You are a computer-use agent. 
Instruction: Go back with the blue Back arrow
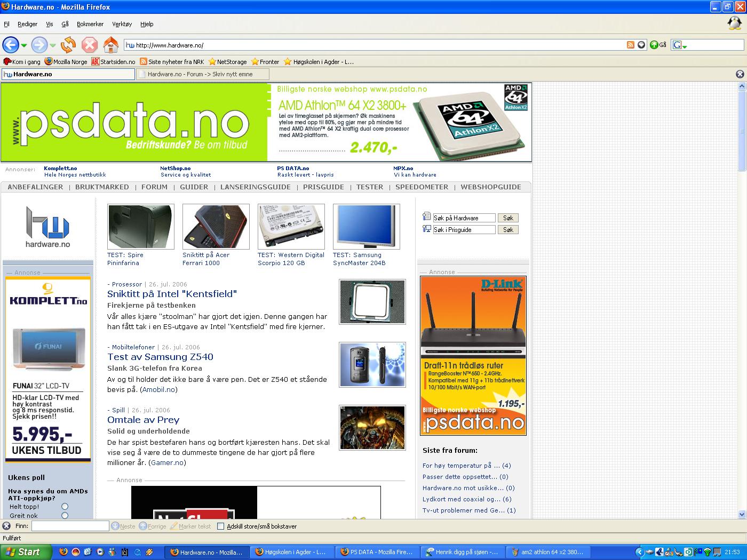10,45
